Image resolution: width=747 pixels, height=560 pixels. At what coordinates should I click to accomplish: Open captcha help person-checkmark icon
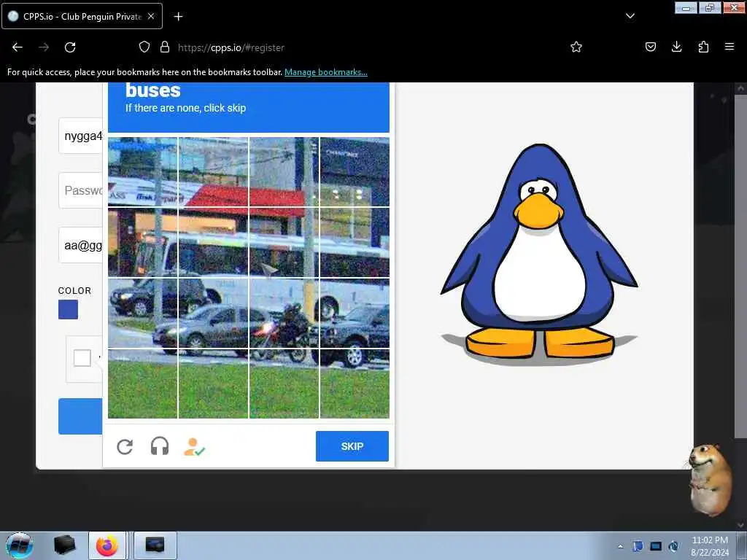[x=194, y=447]
